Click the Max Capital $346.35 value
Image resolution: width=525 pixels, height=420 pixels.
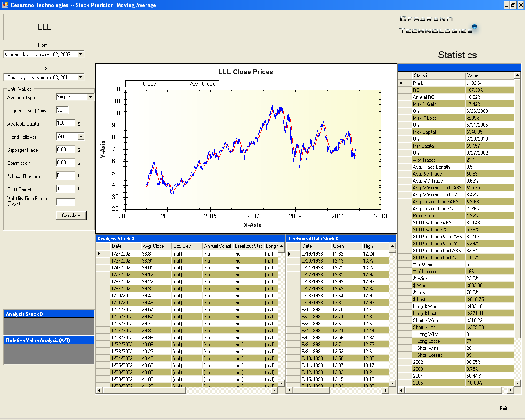coord(489,132)
